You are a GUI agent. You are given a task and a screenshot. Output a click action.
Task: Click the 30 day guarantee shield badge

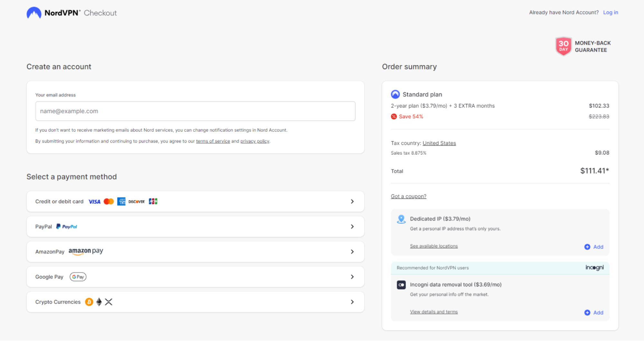tap(563, 46)
